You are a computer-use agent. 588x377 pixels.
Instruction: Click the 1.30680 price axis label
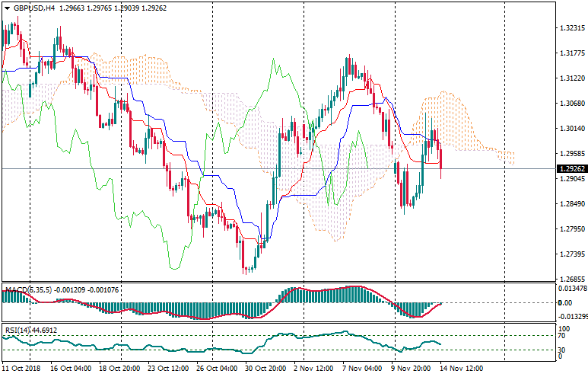[x=571, y=104]
